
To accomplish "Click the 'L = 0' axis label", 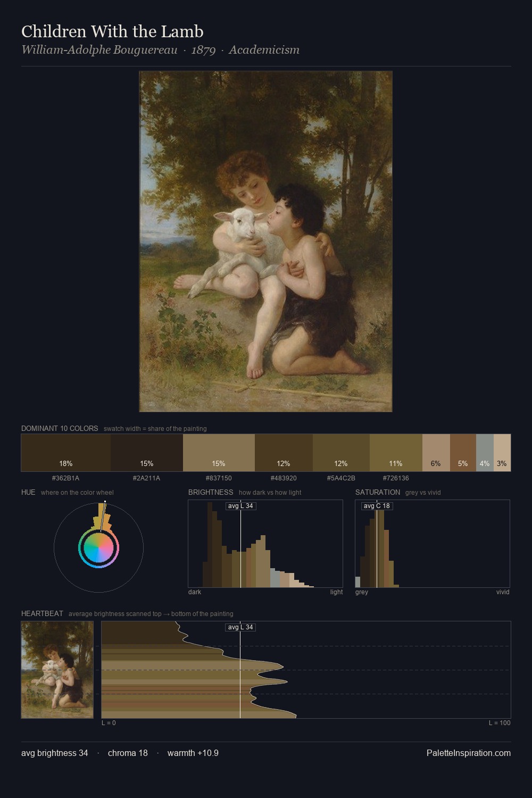I will pyautogui.click(x=109, y=723).
